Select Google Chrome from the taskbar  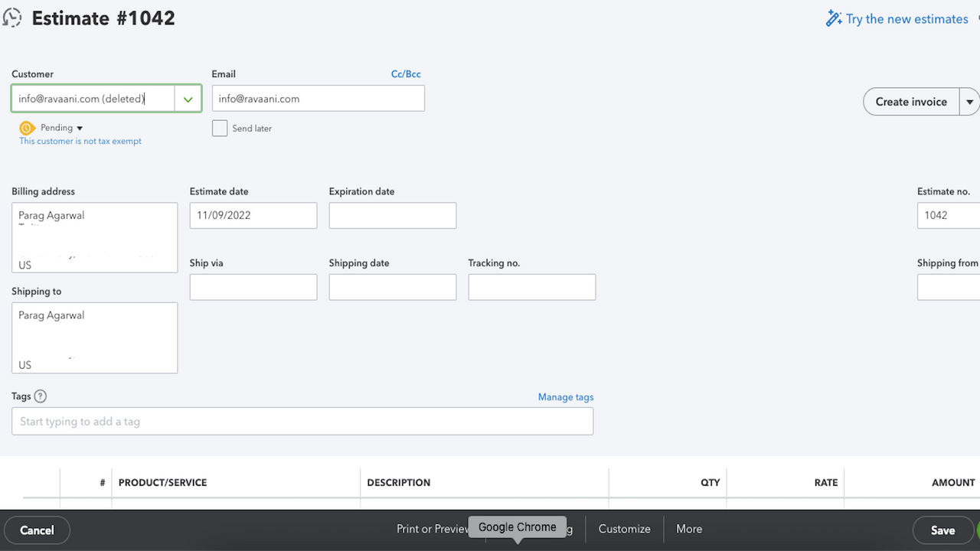(517, 527)
